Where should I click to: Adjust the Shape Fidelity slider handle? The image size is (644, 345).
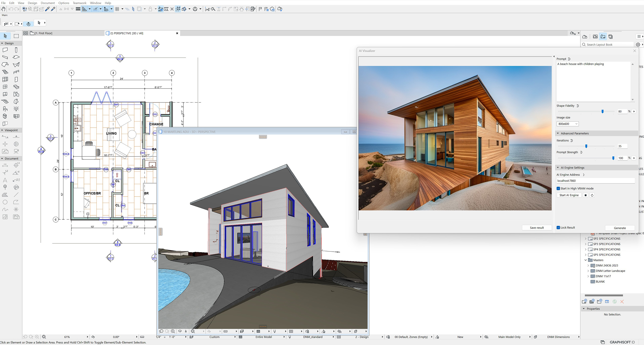[x=603, y=111]
